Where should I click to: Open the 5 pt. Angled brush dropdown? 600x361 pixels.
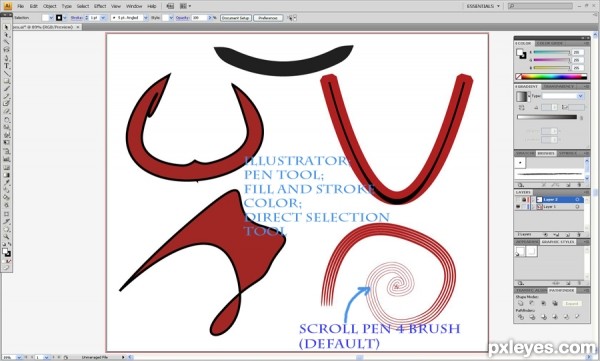(146, 18)
